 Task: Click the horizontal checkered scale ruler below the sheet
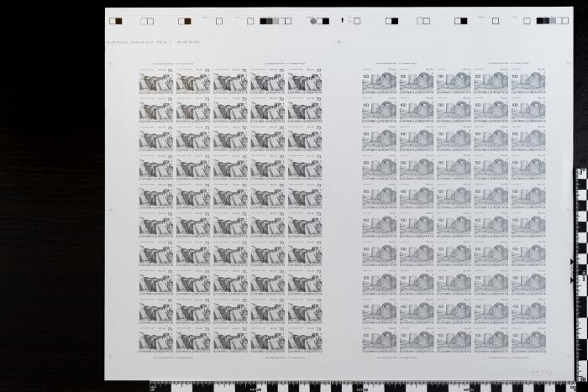click(362, 386)
